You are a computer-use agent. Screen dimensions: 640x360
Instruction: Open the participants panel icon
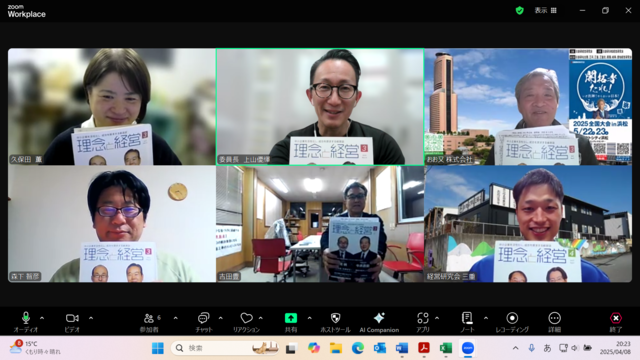click(x=149, y=322)
